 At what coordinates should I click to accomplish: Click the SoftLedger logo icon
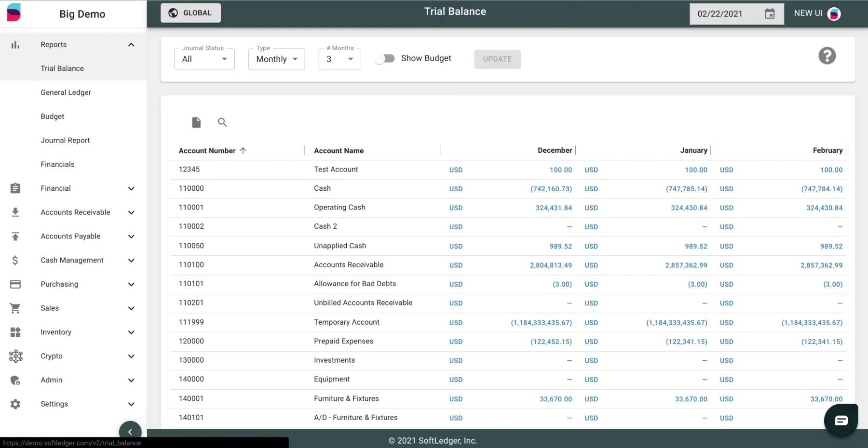(14, 13)
